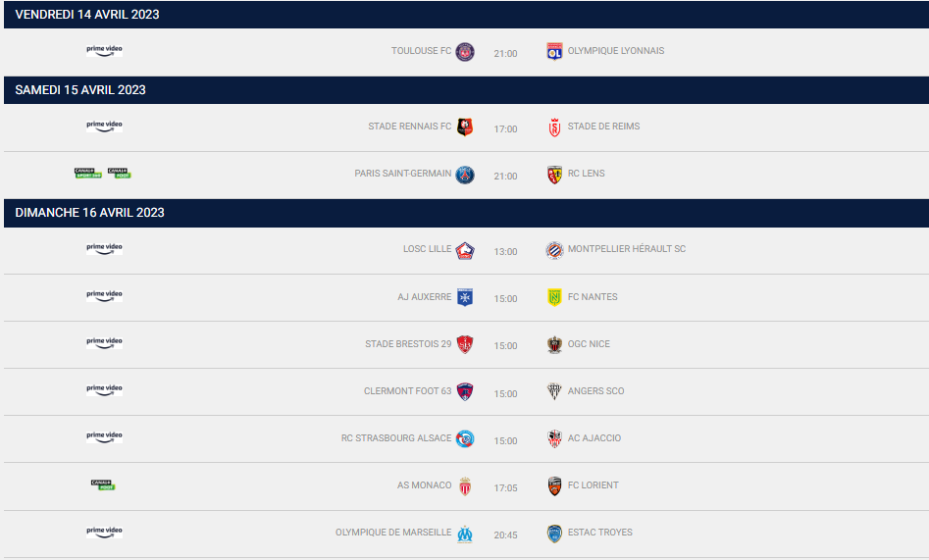Click Prime Video logo on Toulouse–Lyon match
This screenshot has width=929, height=560.
click(x=104, y=50)
